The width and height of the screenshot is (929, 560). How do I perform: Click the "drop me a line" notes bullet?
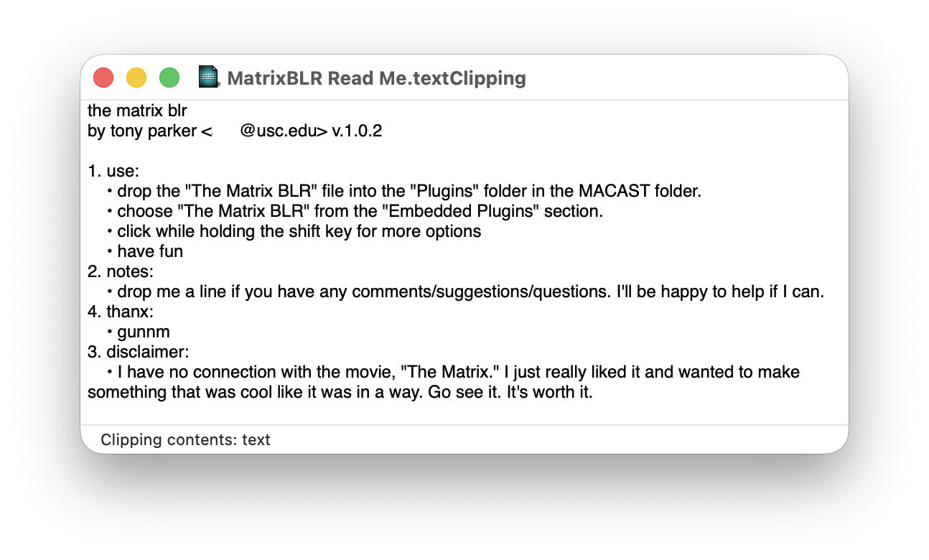470,292
